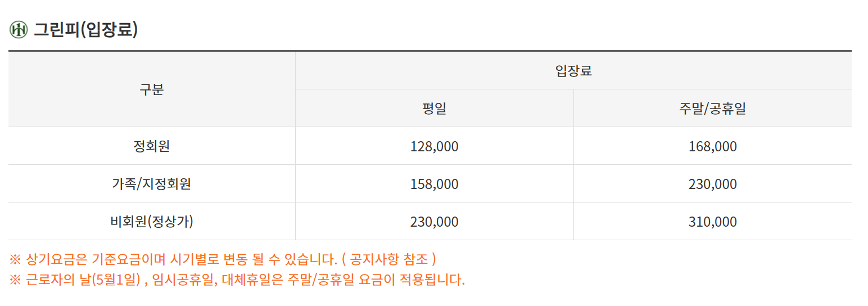
Task: Click the 정회원 row label
Action: point(152,146)
